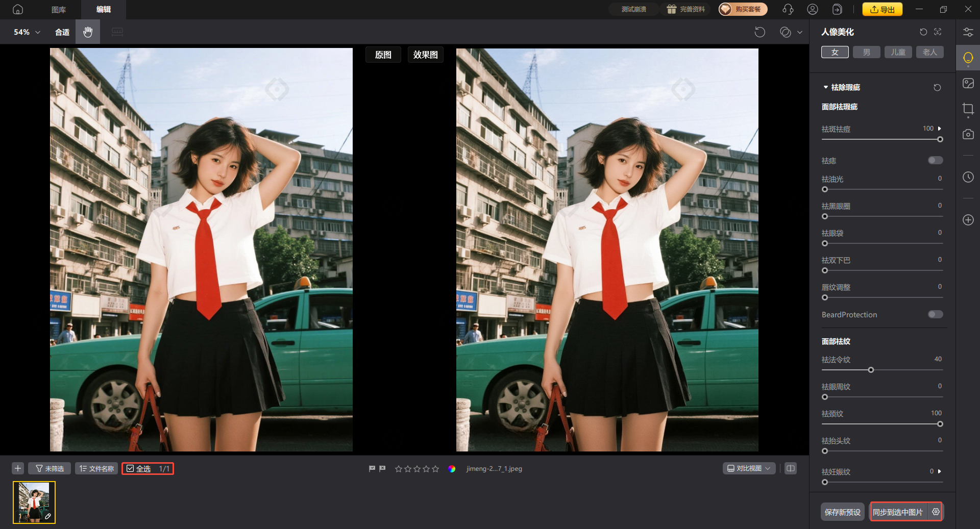The height and width of the screenshot is (529, 980).
Task: Open customer service headset icon
Action: [788, 9]
